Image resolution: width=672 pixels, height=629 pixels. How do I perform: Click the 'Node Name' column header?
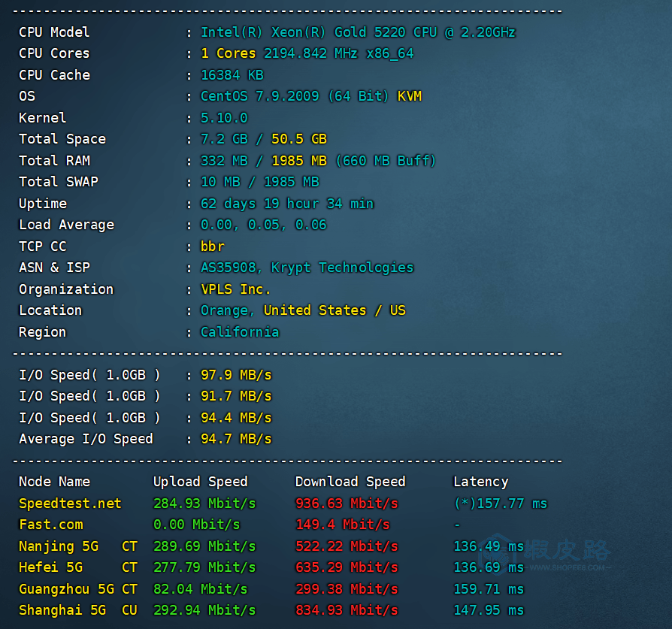(x=54, y=482)
